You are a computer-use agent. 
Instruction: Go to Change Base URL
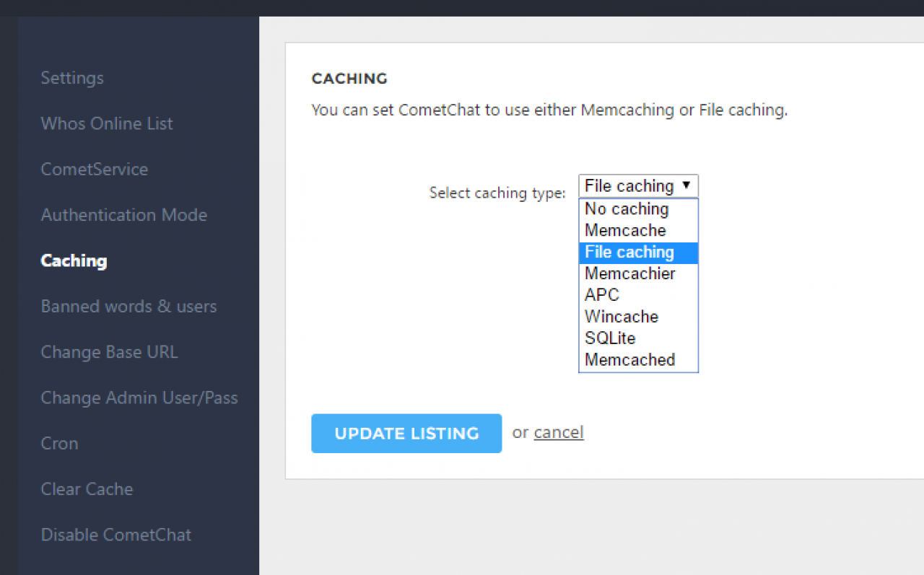(109, 352)
